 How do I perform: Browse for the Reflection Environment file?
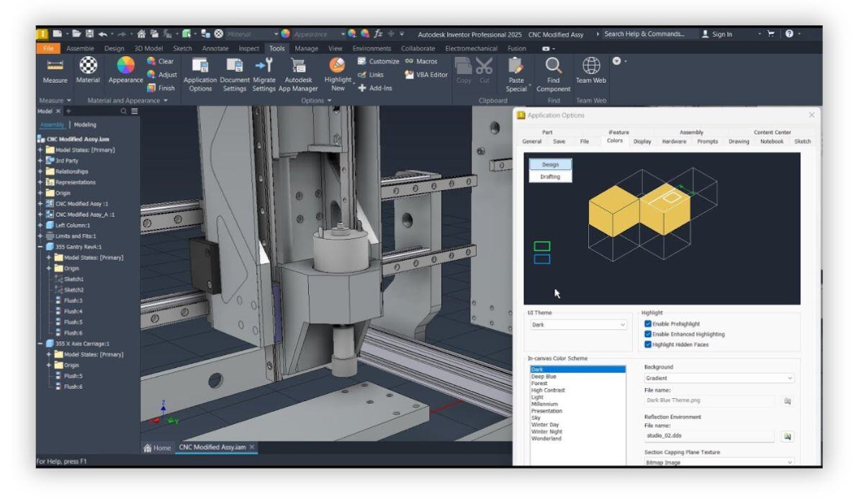tap(787, 436)
